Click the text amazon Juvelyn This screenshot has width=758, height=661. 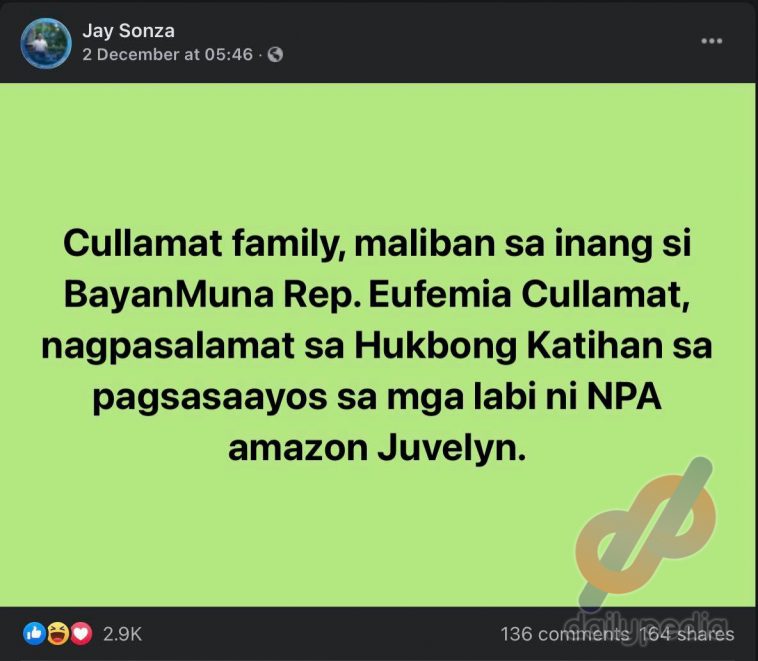tap(377, 449)
